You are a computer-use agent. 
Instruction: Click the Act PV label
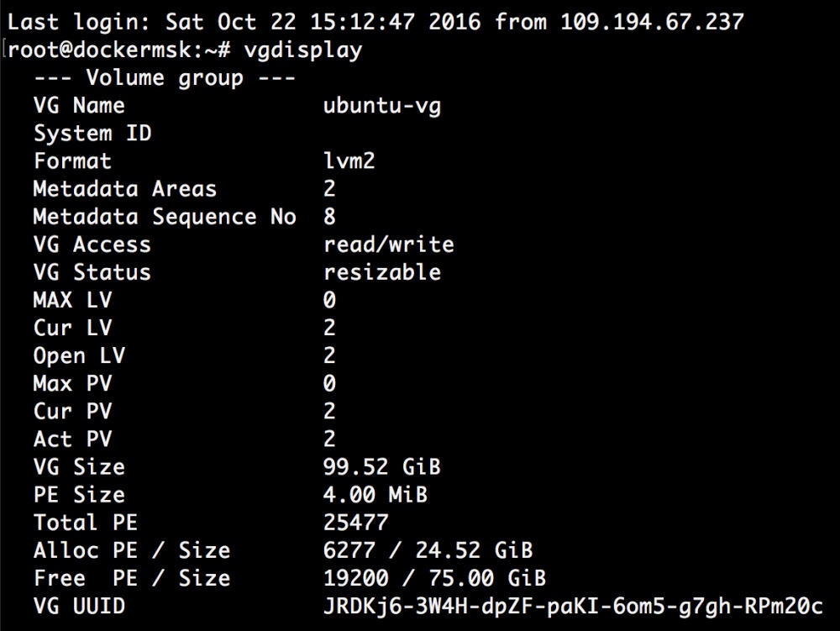(x=72, y=439)
